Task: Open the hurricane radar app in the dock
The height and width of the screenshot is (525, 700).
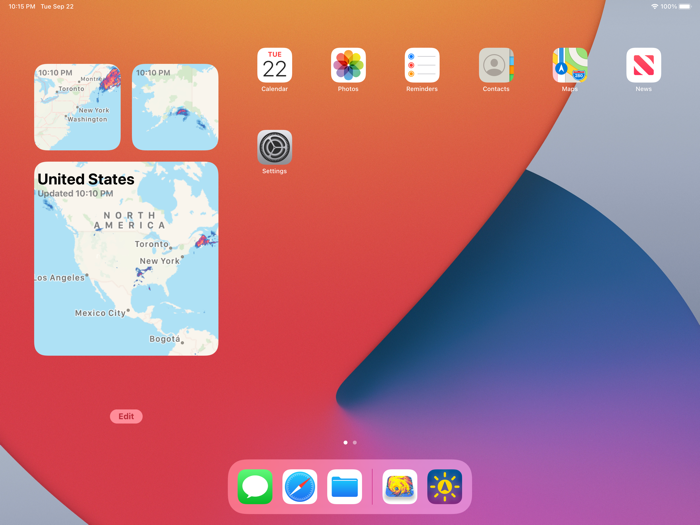Action: (400, 487)
